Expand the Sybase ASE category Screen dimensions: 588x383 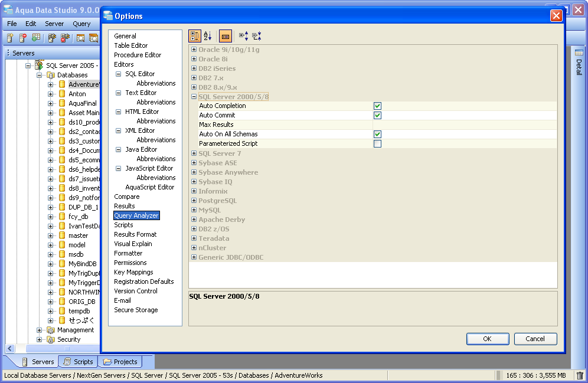(x=194, y=163)
